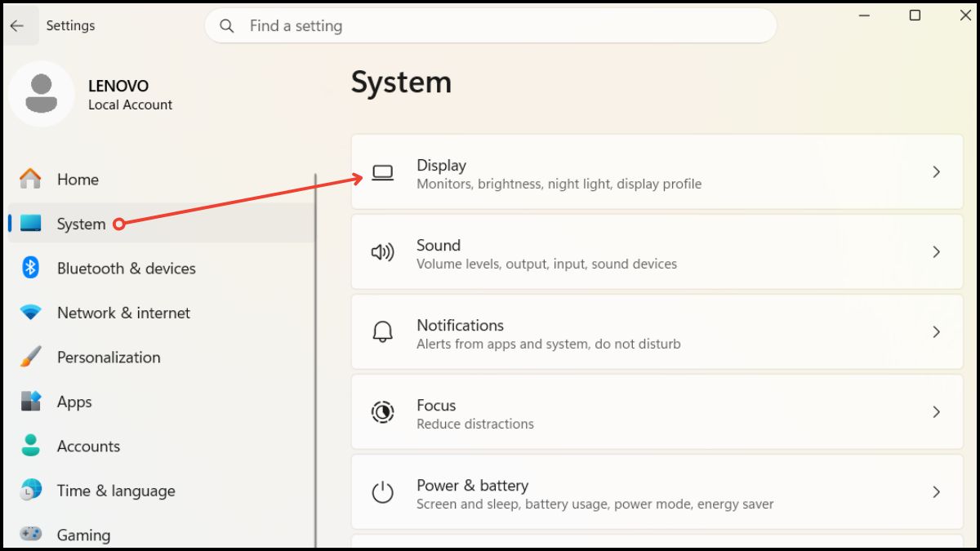Click "Monitors, brightness, night light, display profile"
Screen dimensions: 980x551
pyautogui.click(x=559, y=184)
